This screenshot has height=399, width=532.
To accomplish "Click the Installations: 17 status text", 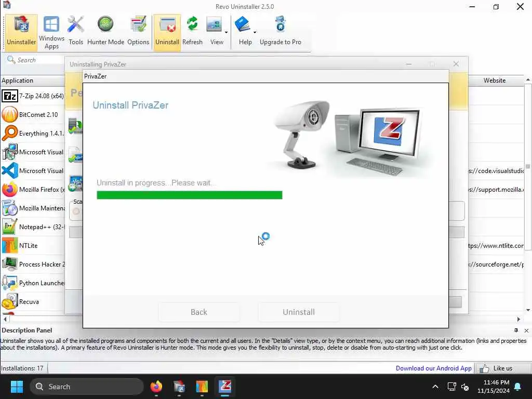I will 22,368.
